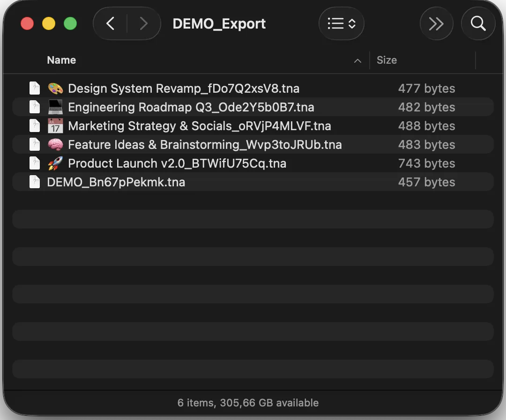The width and height of the screenshot is (506, 420).
Task: Zoom the window with the green button
Action: pyautogui.click(x=70, y=23)
